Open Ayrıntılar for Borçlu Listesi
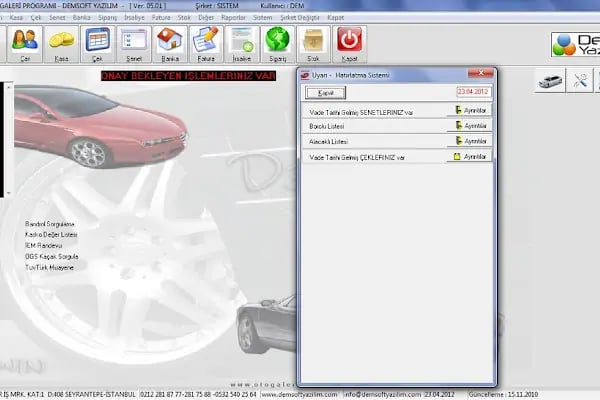The image size is (600, 400). click(x=470, y=126)
